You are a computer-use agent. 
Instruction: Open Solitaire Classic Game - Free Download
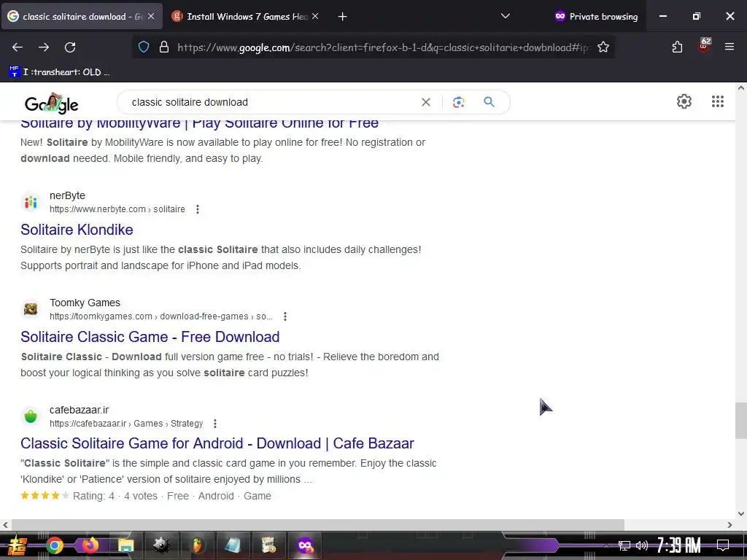[150, 337]
